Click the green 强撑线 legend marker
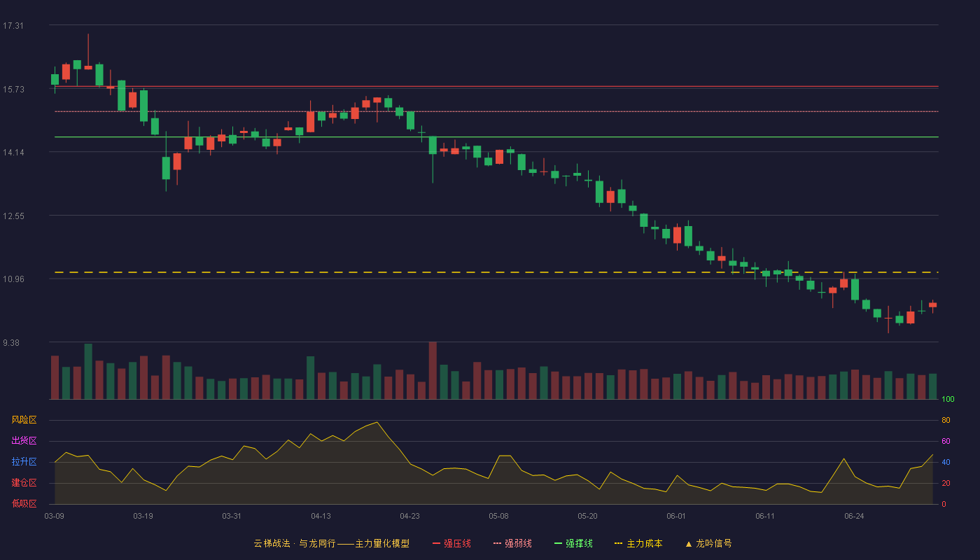Viewport: 980px width, 560px height. tap(558, 543)
